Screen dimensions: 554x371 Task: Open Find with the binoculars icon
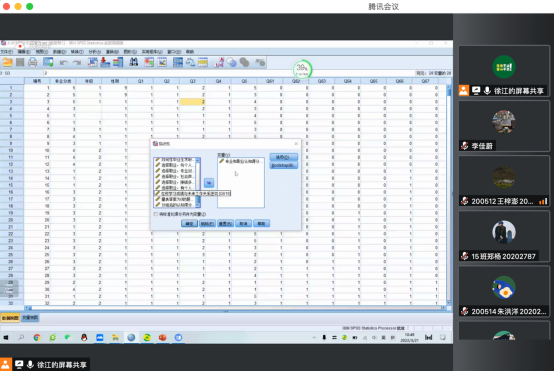134,63
